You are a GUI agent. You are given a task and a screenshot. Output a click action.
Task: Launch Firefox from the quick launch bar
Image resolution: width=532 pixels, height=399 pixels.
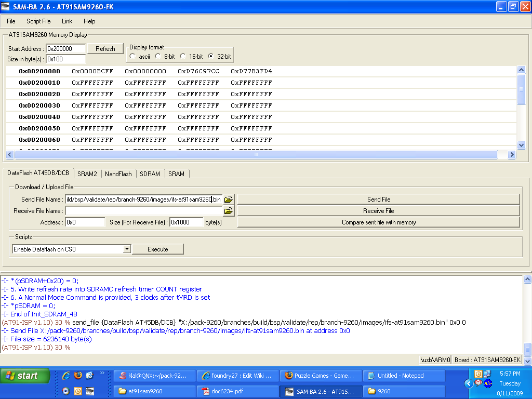[x=78, y=375]
